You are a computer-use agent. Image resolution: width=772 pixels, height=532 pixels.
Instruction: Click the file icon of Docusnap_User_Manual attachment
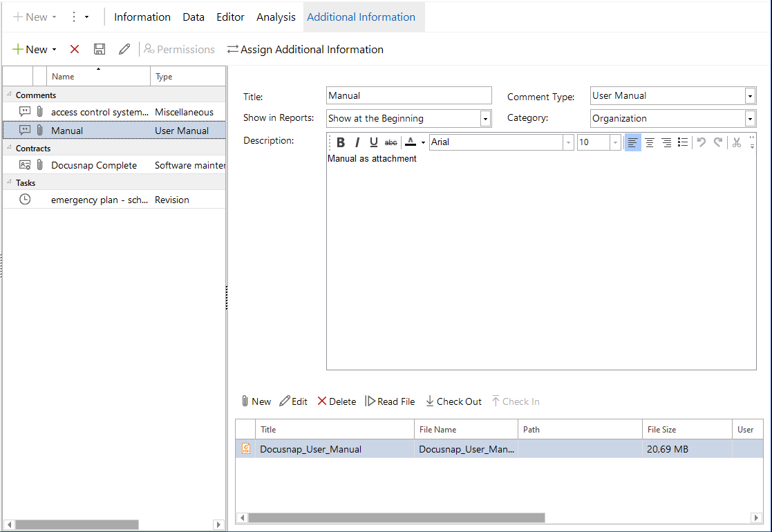click(x=245, y=448)
